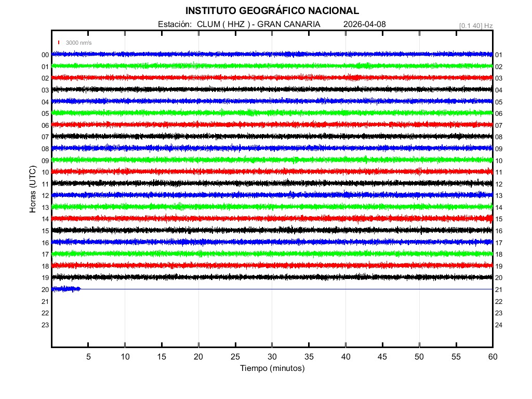Click the left-axis hour label 23
Screen dimensions: 532x399
[x=45, y=325]
